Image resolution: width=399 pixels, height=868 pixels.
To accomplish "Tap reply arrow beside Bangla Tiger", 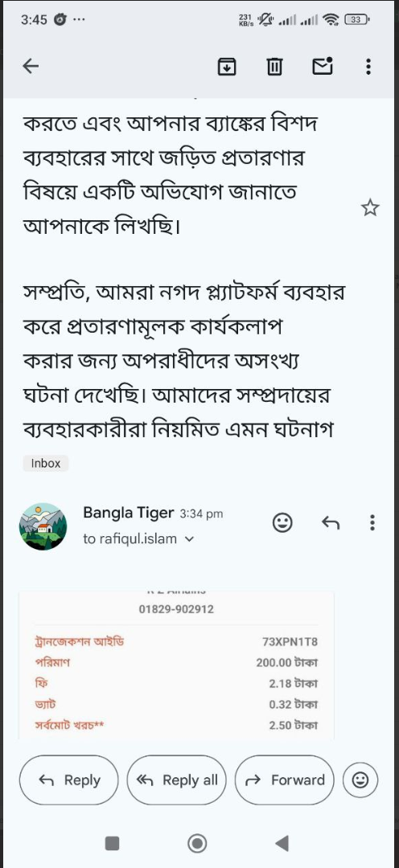I will point(331,522).
